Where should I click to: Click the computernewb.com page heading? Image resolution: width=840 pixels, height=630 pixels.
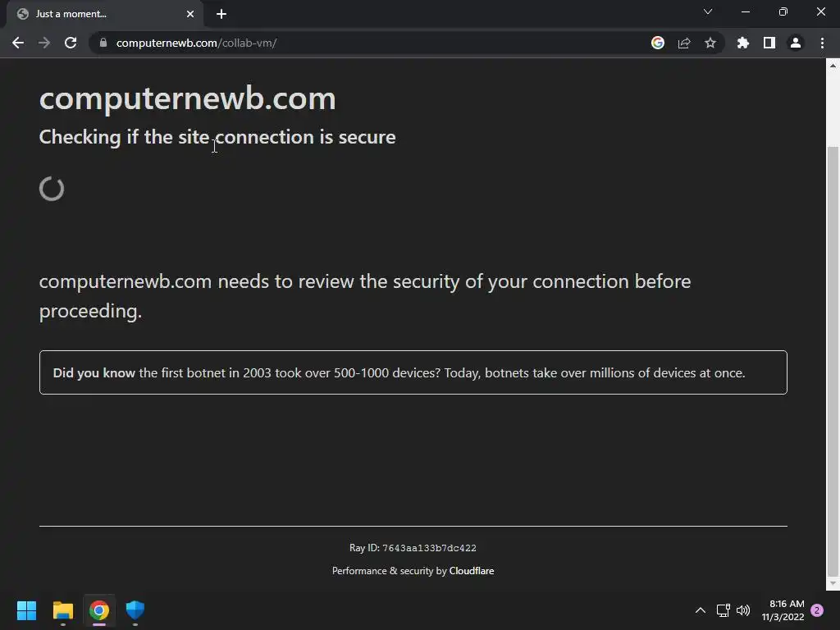[x=188, y=98]
